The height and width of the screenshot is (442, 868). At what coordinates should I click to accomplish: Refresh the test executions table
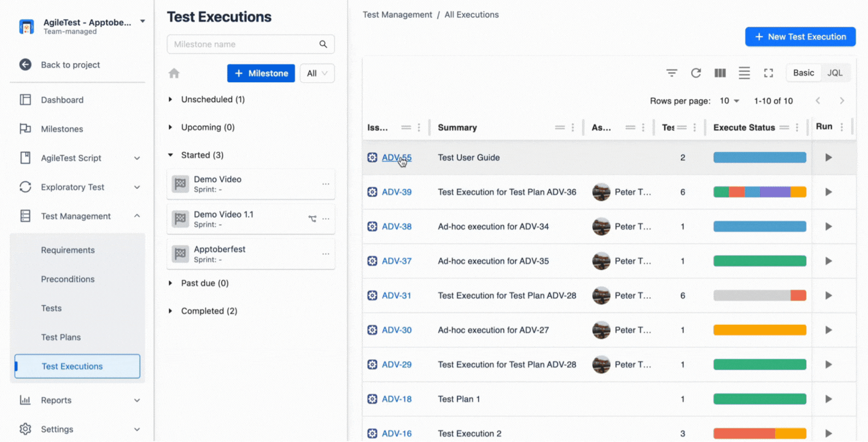coord(695,72)
